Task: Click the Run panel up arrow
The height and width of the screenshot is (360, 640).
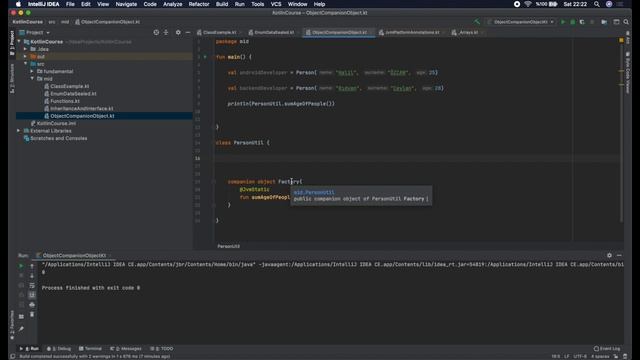Action: click(x=32, y=266)
